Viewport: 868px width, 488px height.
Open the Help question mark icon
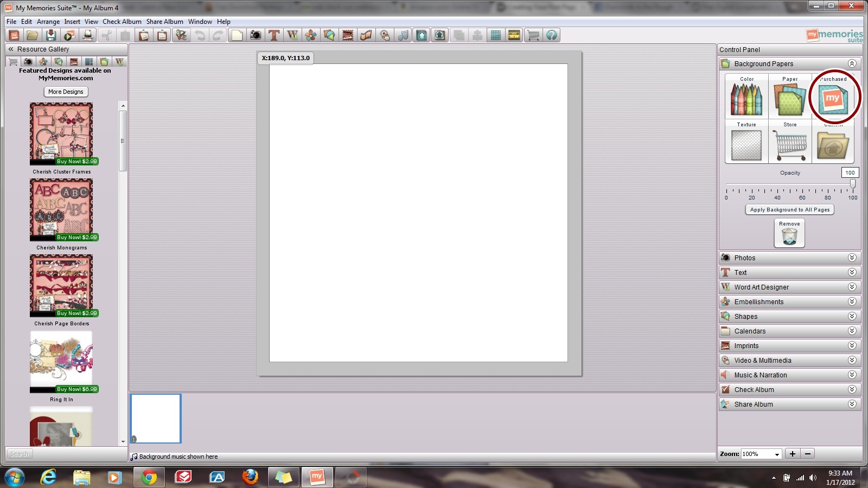(x=552, y=35)
